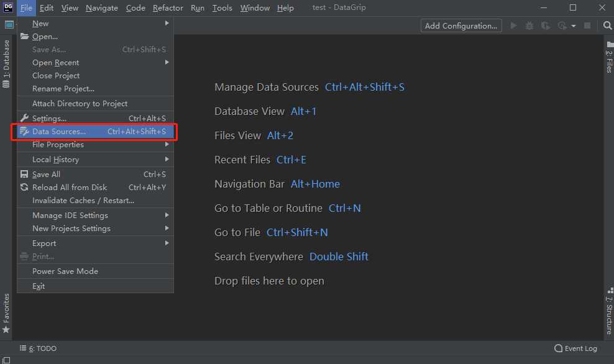The width and height of the screenshot is (614, 364).
Task: Open the Refactor menu
Action: click(x=168, y=8)
